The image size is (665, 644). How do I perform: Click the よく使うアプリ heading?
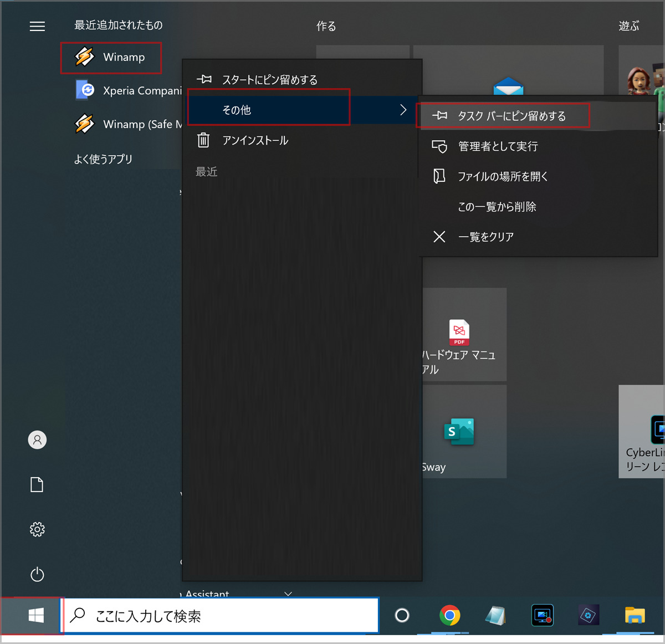click(x=104, y=159)
